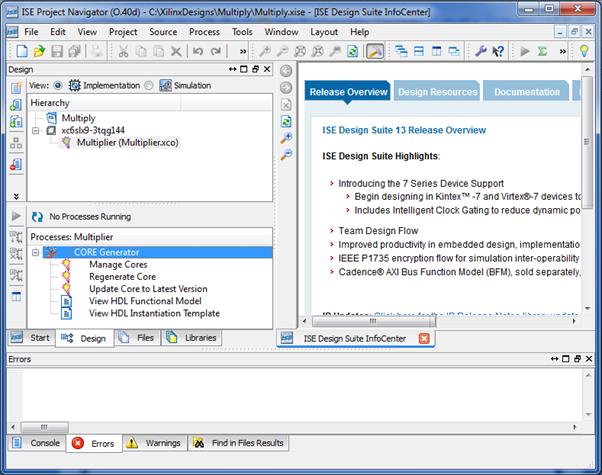Click the Copy toolbar icon
The image size is (602, 475).
pyautogui.click(x=141, y=51)
